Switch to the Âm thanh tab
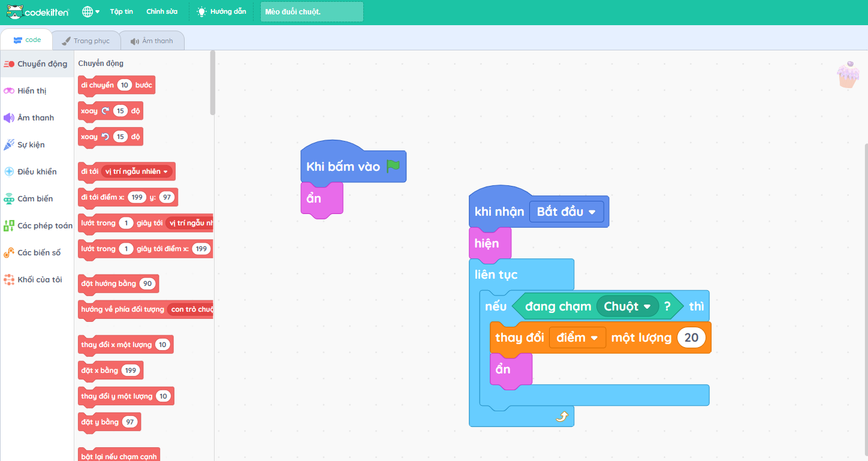This screenshot has width=868, height=461. [x=152, y=41]
